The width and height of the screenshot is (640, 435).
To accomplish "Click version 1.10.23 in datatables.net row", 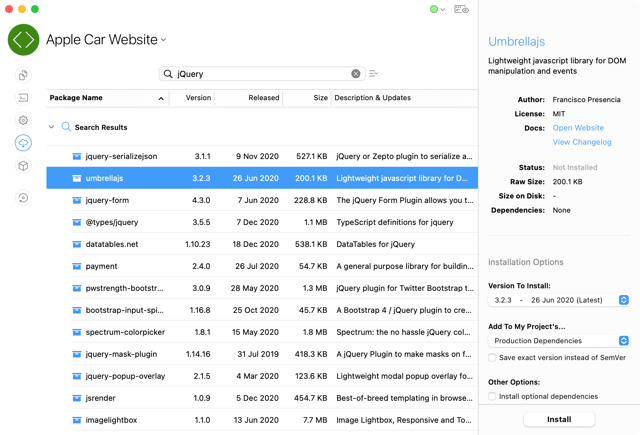I will tap(198, 244).
